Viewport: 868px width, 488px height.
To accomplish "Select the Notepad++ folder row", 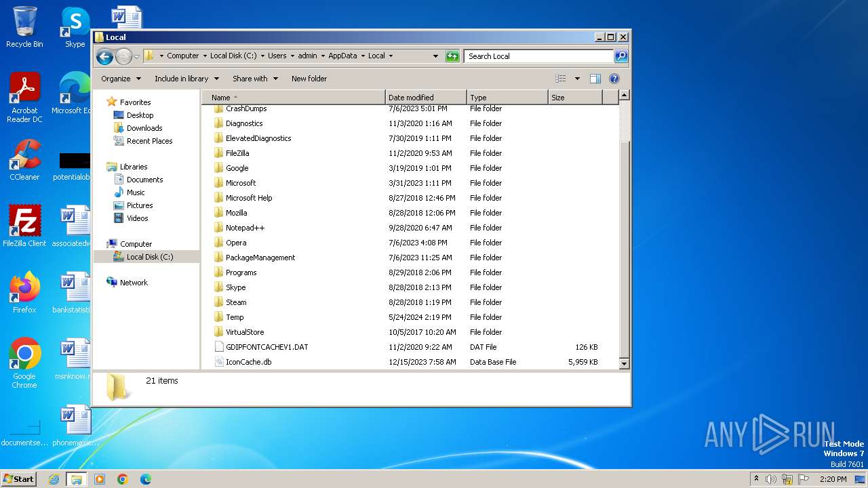I will coord(410,228).
